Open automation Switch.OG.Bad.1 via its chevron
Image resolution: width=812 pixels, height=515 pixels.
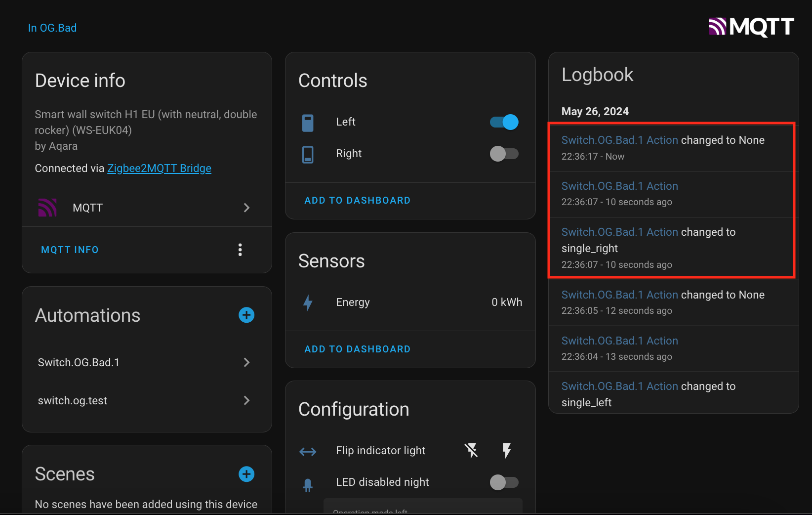(246, 362)
